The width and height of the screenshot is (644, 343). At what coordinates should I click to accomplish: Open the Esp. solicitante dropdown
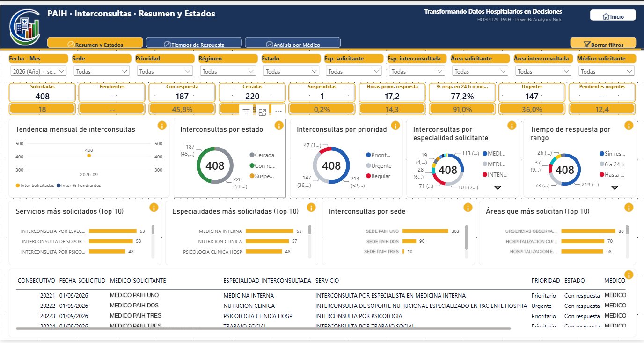click(354, 71)
